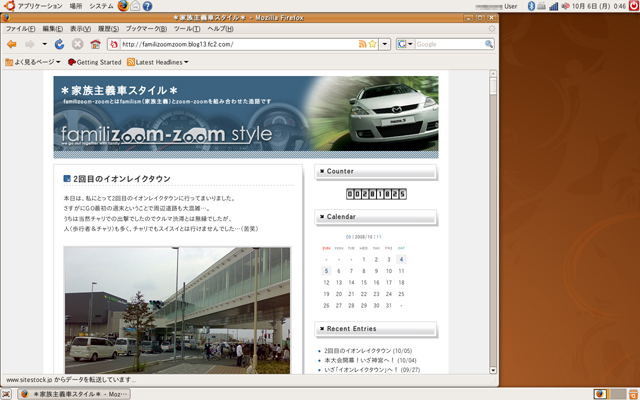Viewport: 640px width, 400px height.
Task: Click the search magnifier icon
Action: click(x=489, y=44)
